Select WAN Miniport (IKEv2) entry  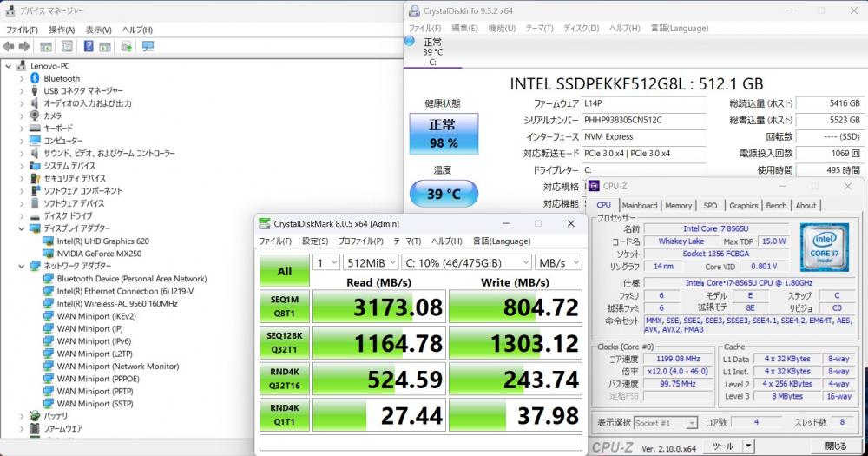[96, 316]
